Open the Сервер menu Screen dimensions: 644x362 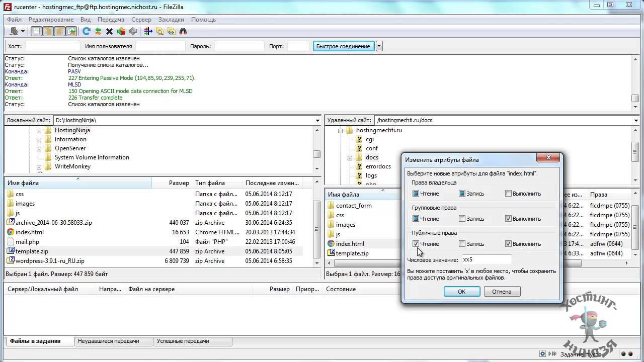pos(141,20)
